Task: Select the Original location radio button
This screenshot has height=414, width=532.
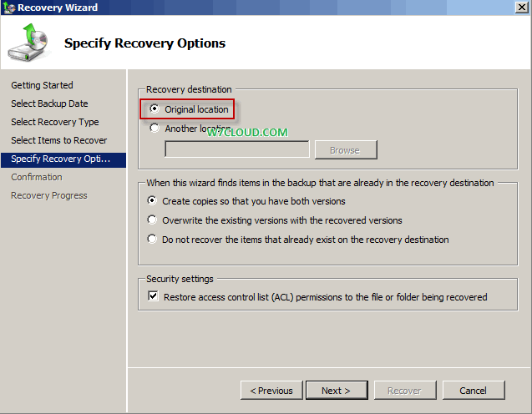Action: [x=155, y=109]
